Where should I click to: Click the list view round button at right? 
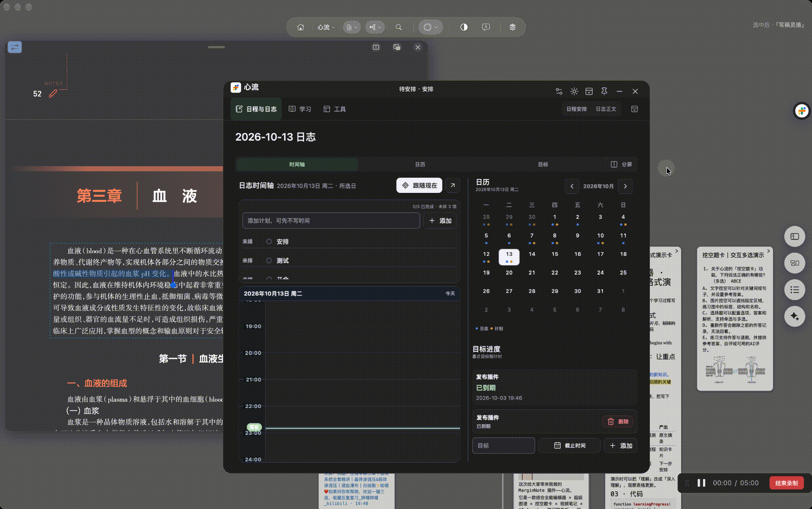tap(795, 290)
